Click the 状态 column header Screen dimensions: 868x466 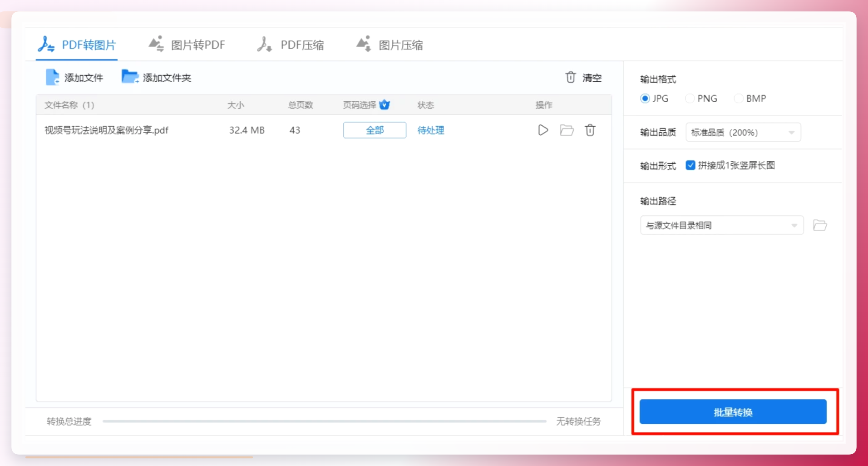(x=425, y=105)
